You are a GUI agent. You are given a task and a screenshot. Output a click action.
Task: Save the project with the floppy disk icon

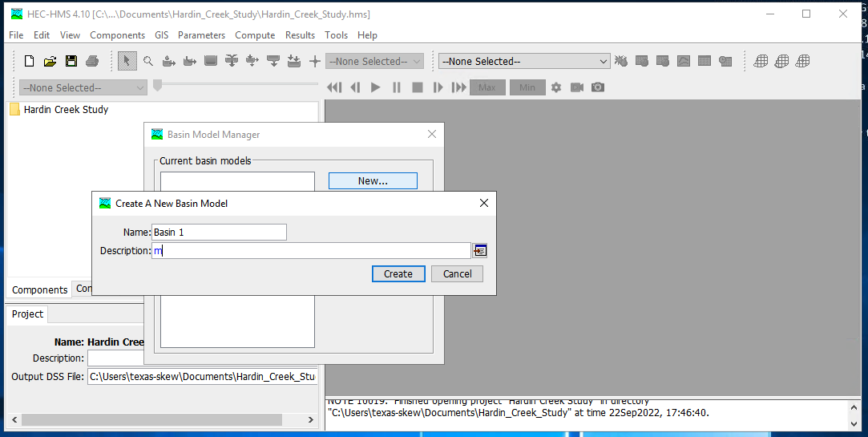71,62
